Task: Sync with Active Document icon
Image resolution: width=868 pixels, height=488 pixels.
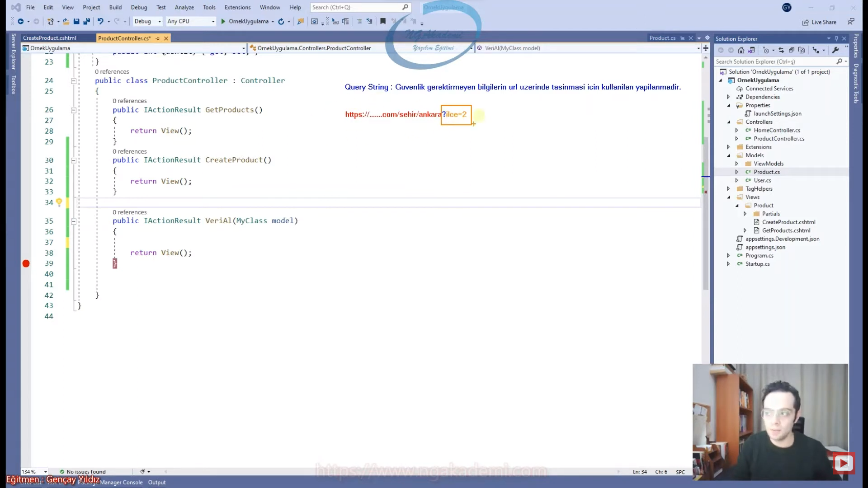Action: (x=781, y=50)
